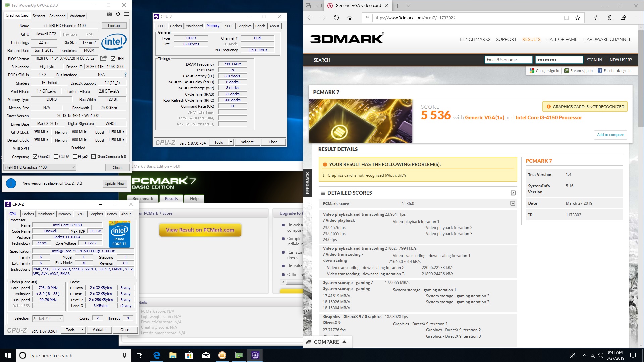Reload the 3DMark page in Edge
644x362 pixels.
click(x=336, y=18)
